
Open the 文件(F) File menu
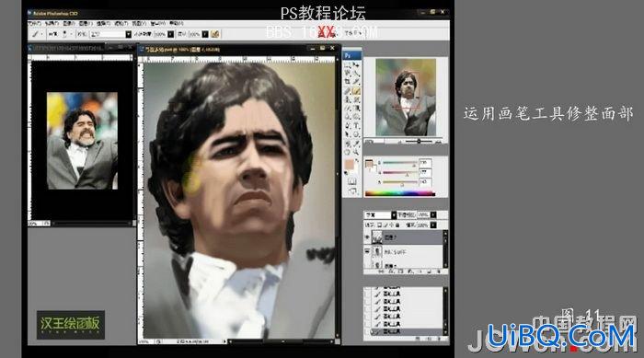(x=35, y=23)
